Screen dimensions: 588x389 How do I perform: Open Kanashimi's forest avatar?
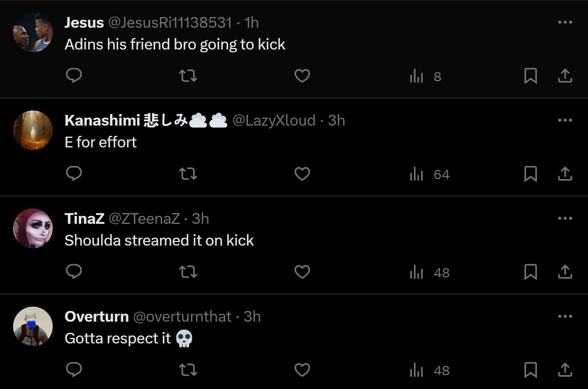33,130
